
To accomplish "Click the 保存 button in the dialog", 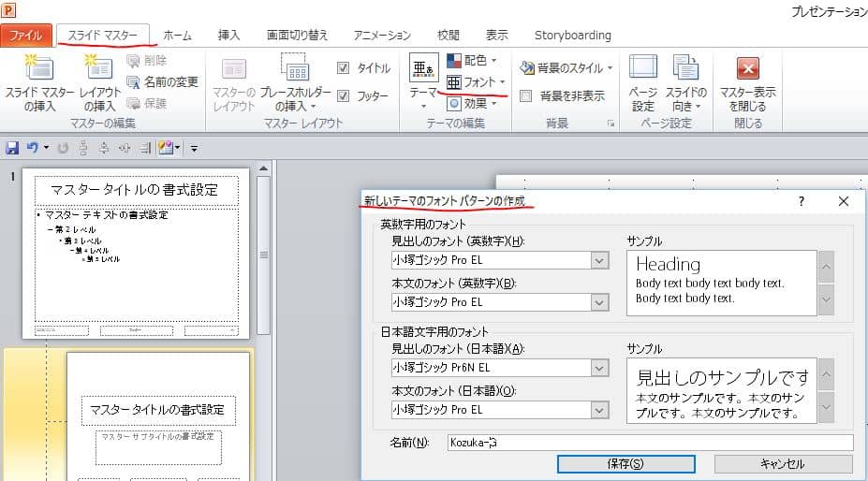I will point(625,464).
